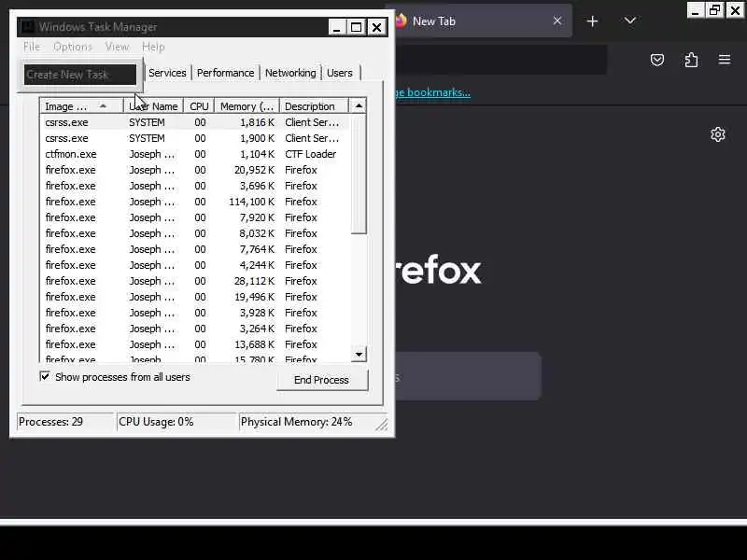Click the process list scrollbar thumb
747x560 pixels.
click(x=359, y=174)
